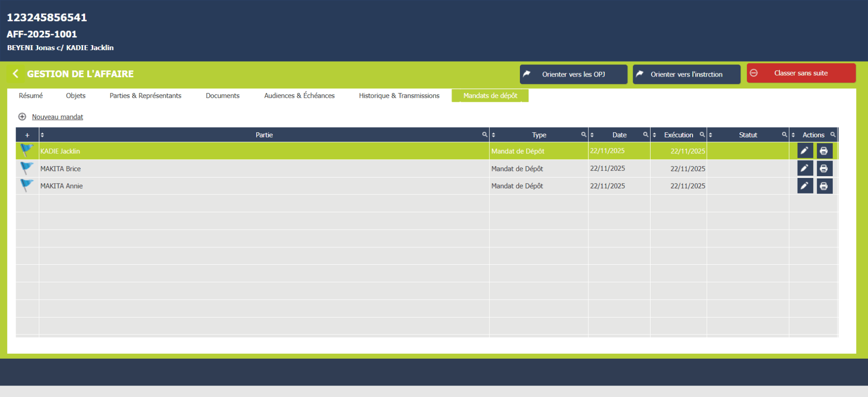The image size is (868, 397).
Task: Print the MAKITA Annie mandate
Action: pyautogui.click(x=824, y=186)
